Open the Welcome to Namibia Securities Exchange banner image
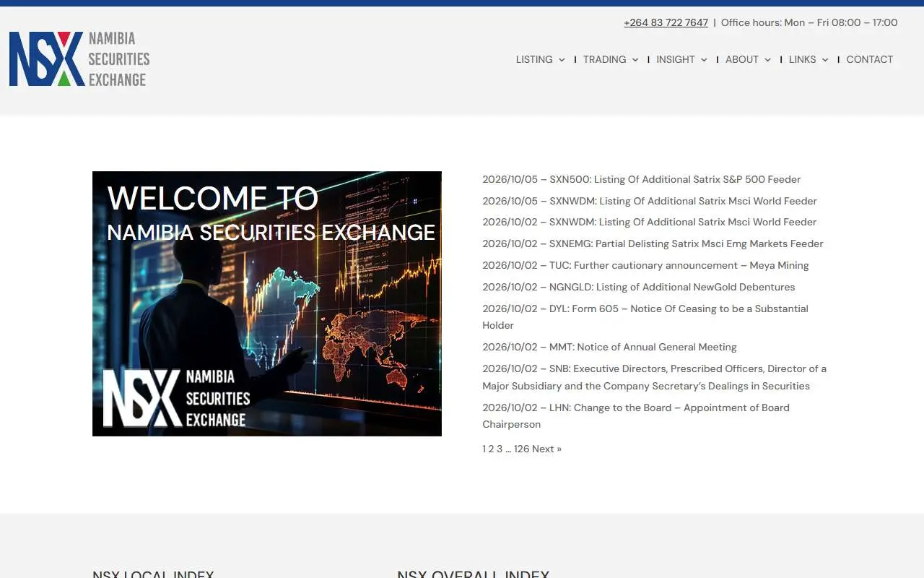Screen dimensions: 924x578 [x=267, y=303]
